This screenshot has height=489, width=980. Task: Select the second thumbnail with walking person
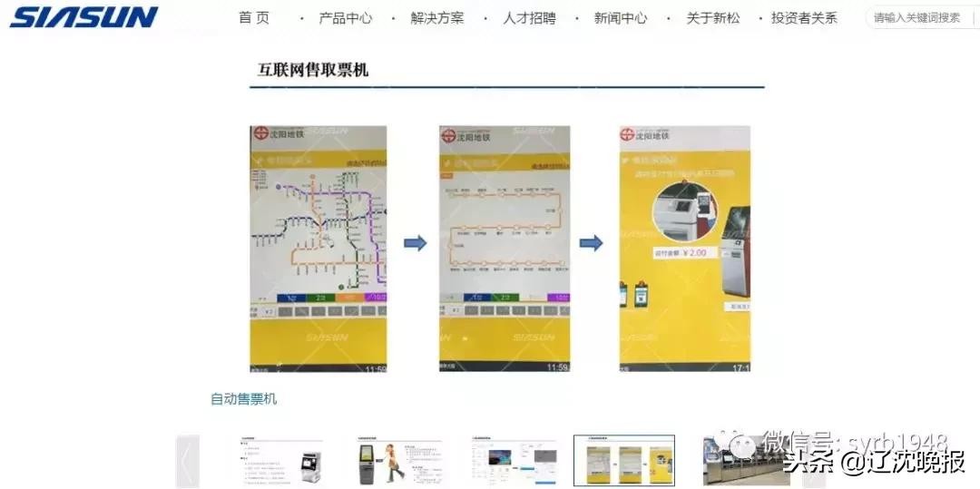coord(400,461)
